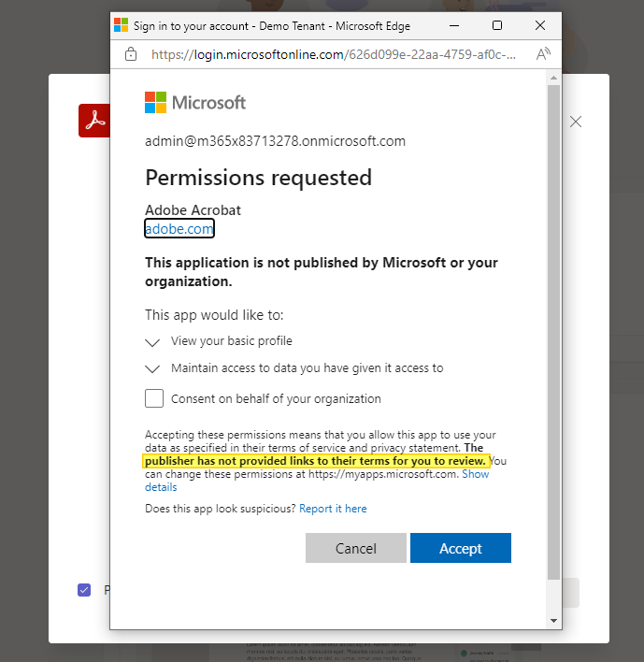Click the URL address bar field
Viewport: 644px width, 662px height.
coord(334,54)
